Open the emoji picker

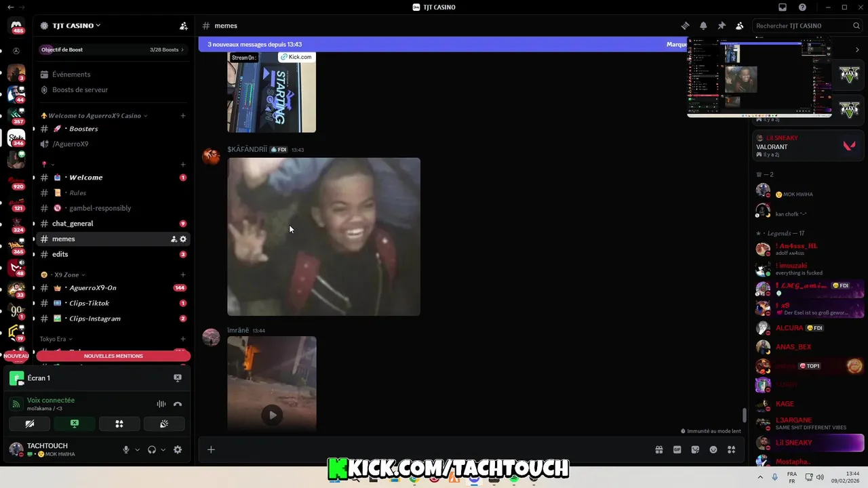[713, 449]
